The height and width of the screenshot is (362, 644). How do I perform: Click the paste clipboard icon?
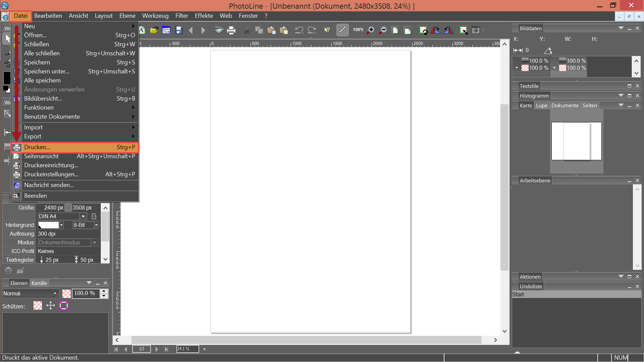271,30
